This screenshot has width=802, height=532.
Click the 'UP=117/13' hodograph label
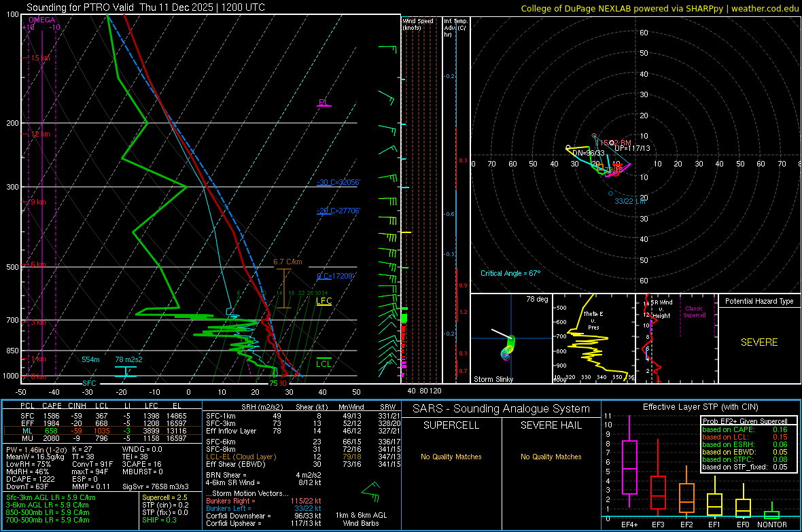632,148
